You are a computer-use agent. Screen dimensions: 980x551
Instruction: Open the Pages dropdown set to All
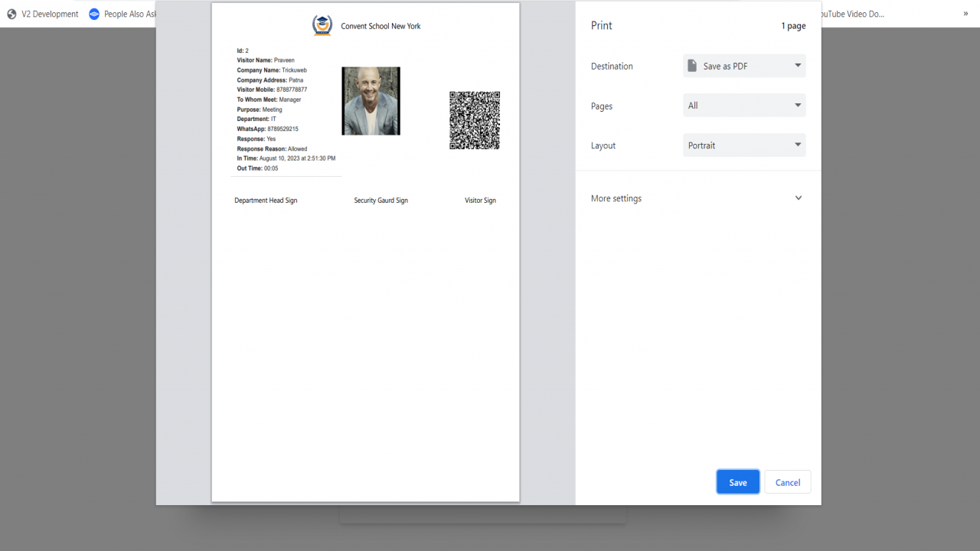[x=744, y=106]
